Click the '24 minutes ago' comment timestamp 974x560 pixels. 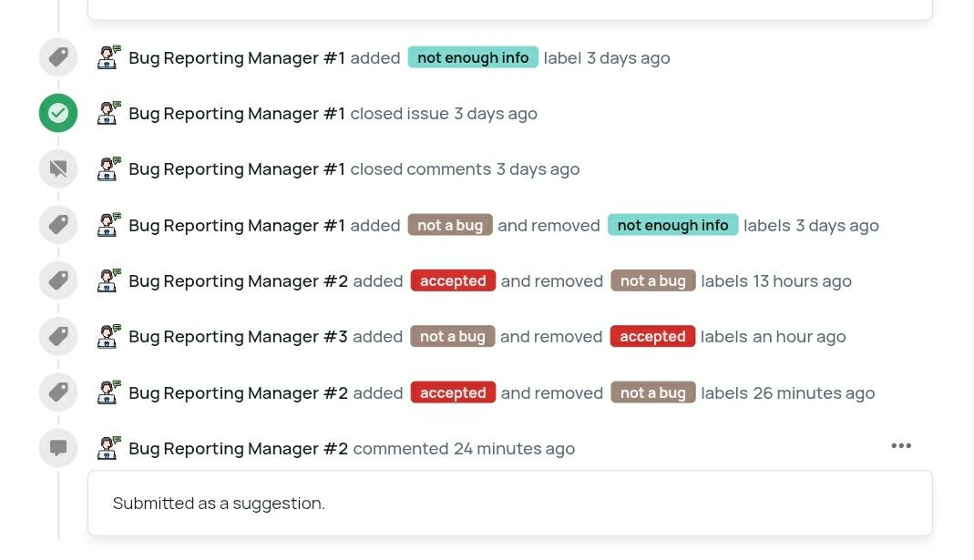coord(514,449)
